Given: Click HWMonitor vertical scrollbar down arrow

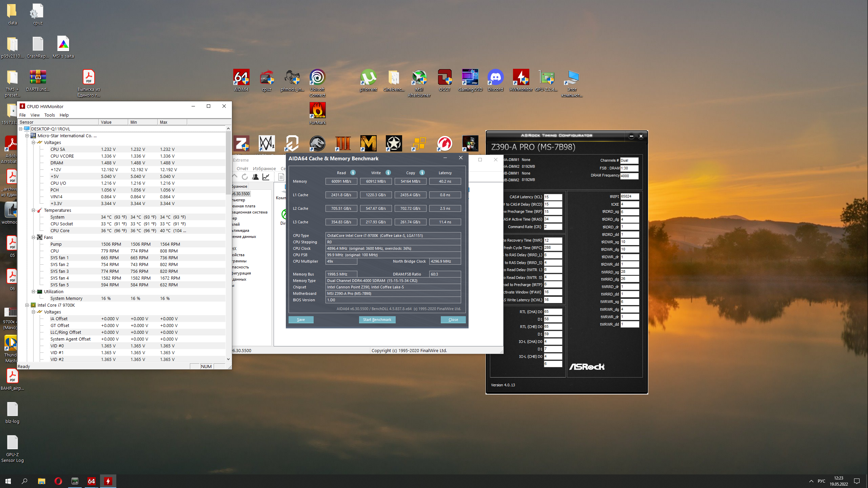Looking at the screenshot, I should [x=228, y=359].
